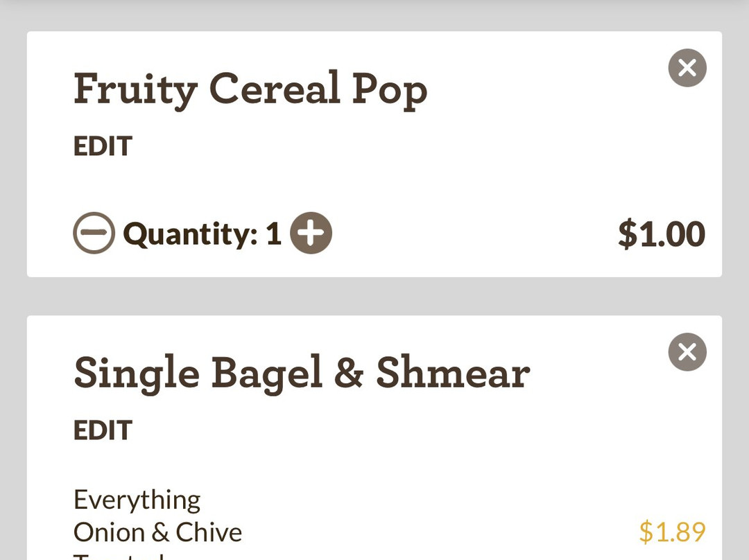Remove Fruity Cereal Pop from the order
Screen dimensions: 749x560
point(687,68)
